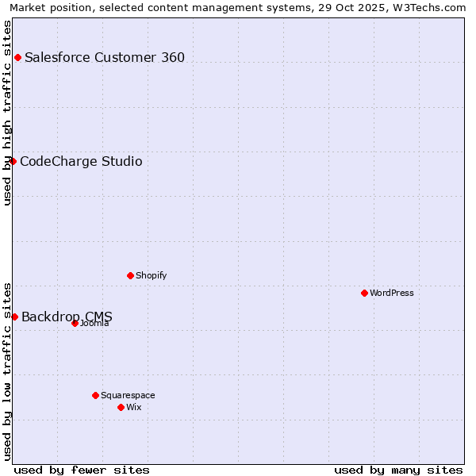The height and width of the screenshot is (476, 476).
Task: Click the Shopify text label
Action: (151, 275)
